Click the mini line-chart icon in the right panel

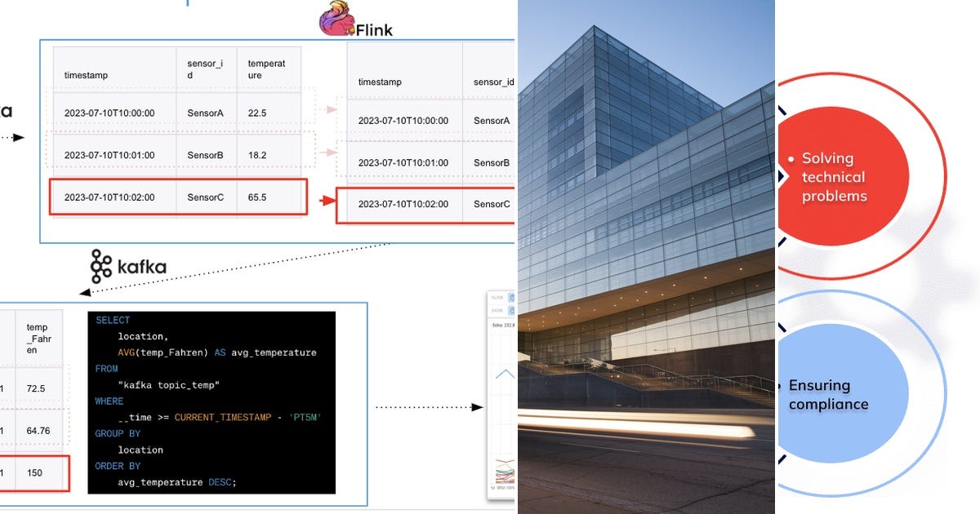coord(505,472)
